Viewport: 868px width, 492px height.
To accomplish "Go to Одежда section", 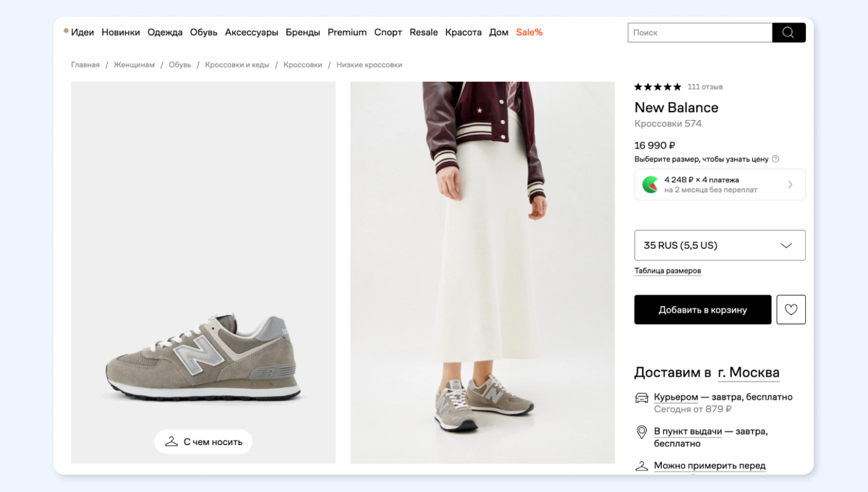I will [165, 33].
